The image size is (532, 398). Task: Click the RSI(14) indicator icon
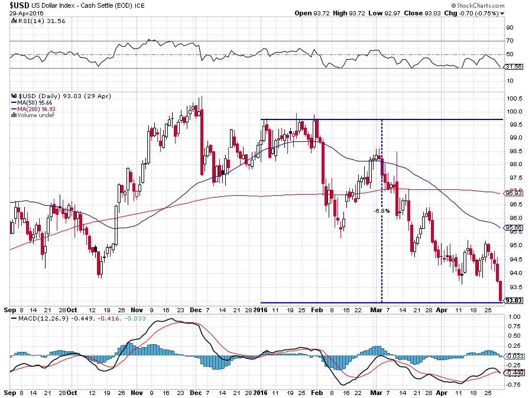(12, 20)
